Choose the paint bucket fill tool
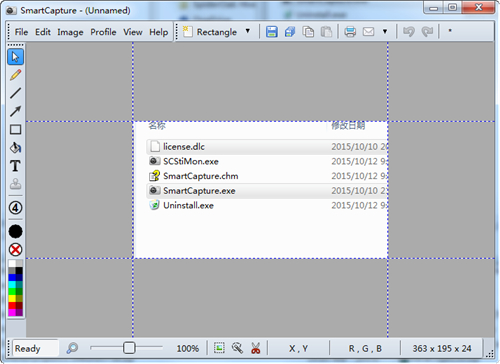The height and width of the screenshot is (364, 500). pos(15,147)
